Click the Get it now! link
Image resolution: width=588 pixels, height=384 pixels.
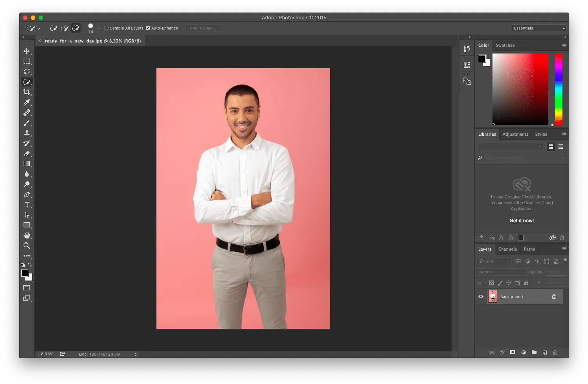pyautogui.click(x=522, y=221)
